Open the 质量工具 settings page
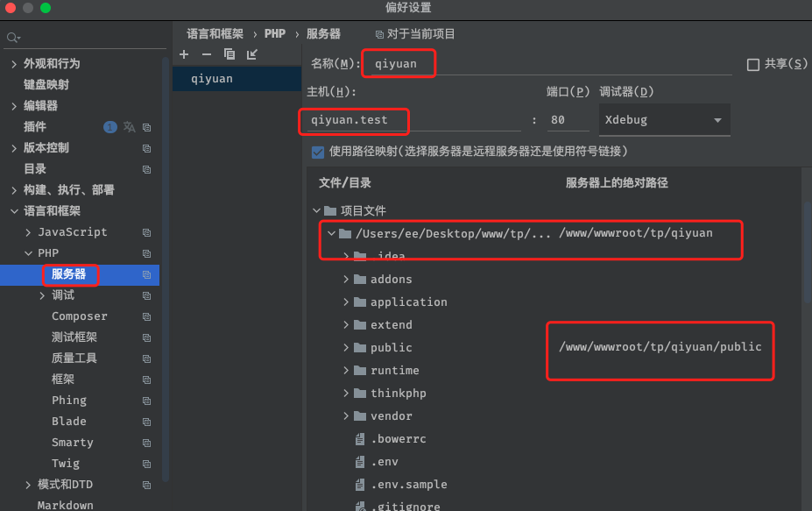Image resolution: width=812 pixels, height=511 pixels. coord(74,358)
